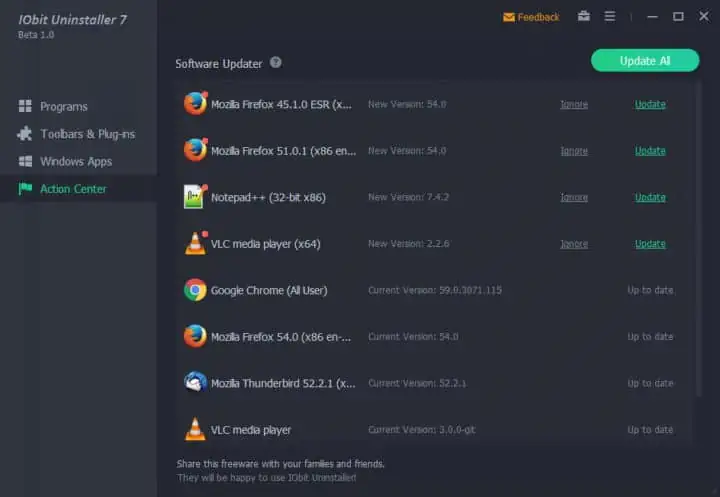
Task: Maximize the IObit Uninstaller window
Action: (678, 17)
